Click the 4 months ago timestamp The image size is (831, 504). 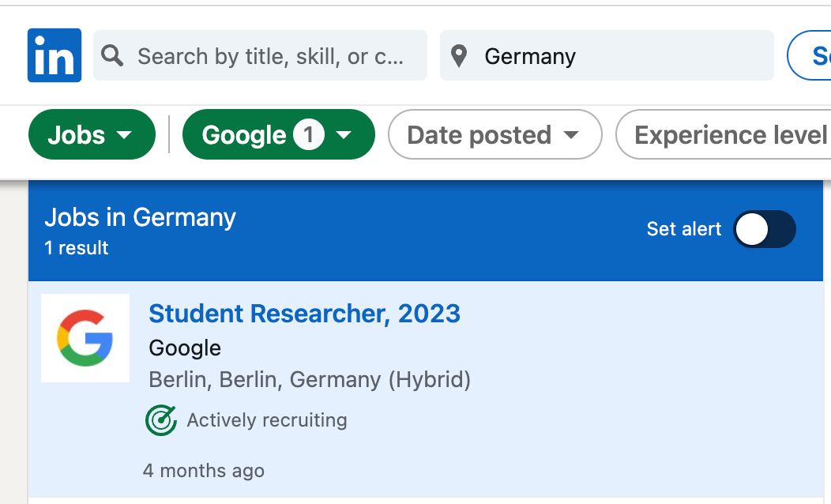point(204,471)
